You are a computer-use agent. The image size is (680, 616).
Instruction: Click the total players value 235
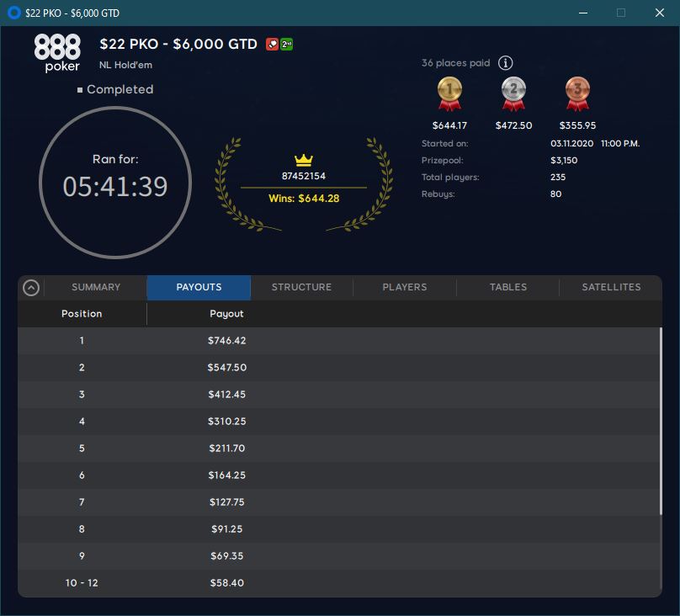pyautogui.click(x=558, y=178)
